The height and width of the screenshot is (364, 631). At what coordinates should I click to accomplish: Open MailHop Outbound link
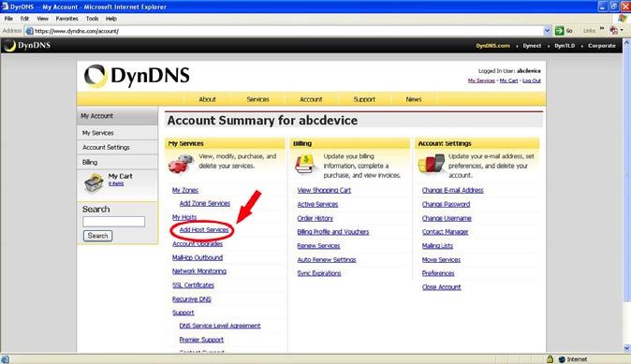pos(198,257)
